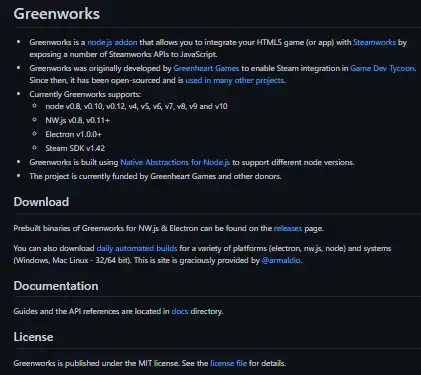This screenshot has height=375, width=421.
Task: Visit the @armaldio profile link
Action: (281, 260)
